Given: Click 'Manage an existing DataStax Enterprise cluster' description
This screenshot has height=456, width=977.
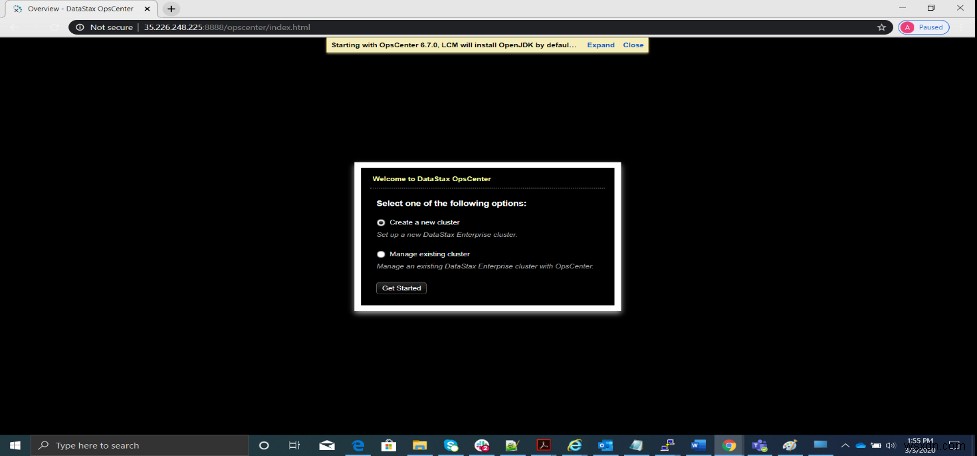Looking at the screenshot, I should pyautogui.click(x=485, y=266).
